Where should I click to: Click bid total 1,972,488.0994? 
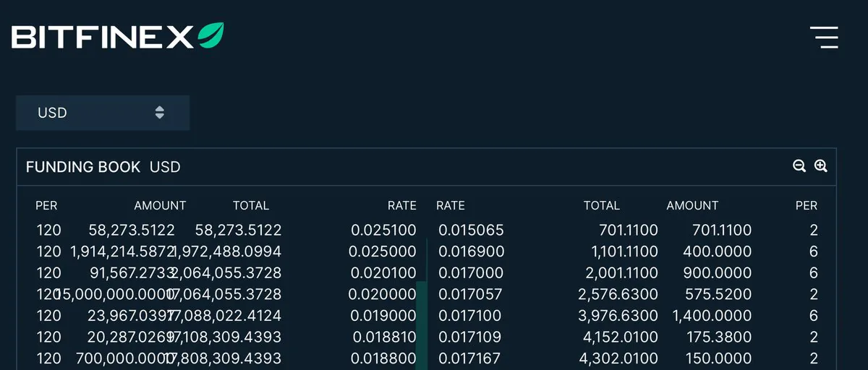(x=228, y=252)
